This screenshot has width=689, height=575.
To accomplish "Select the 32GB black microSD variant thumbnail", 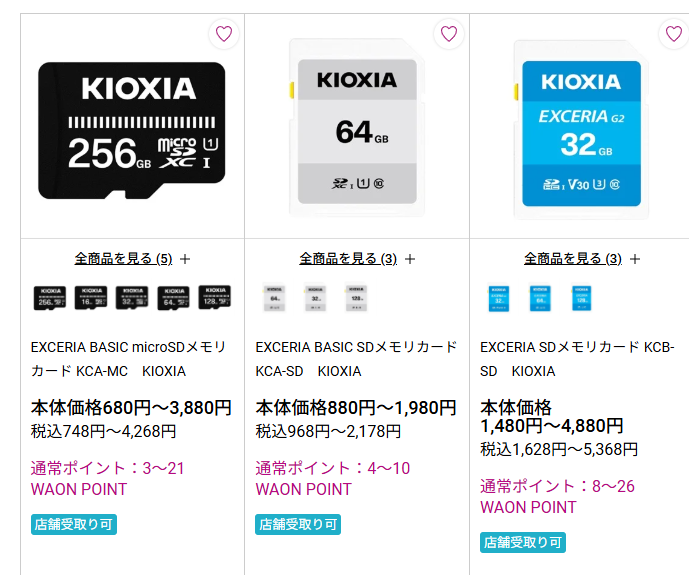I will coord(132,297).
